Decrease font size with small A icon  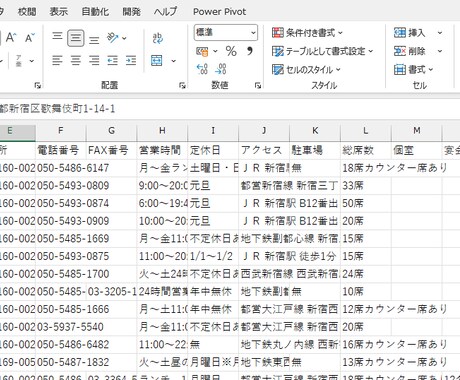tap(30, 38)
